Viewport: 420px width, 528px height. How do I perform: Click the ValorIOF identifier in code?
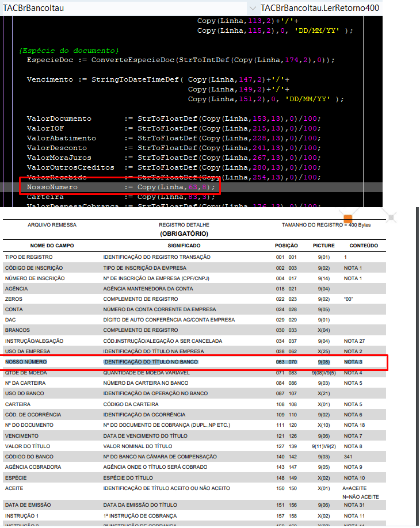45,129
